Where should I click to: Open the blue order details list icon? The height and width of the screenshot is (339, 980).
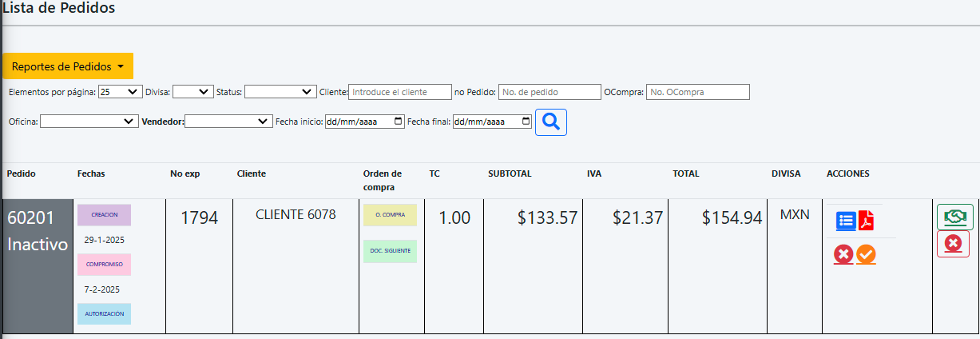point(846,221)
